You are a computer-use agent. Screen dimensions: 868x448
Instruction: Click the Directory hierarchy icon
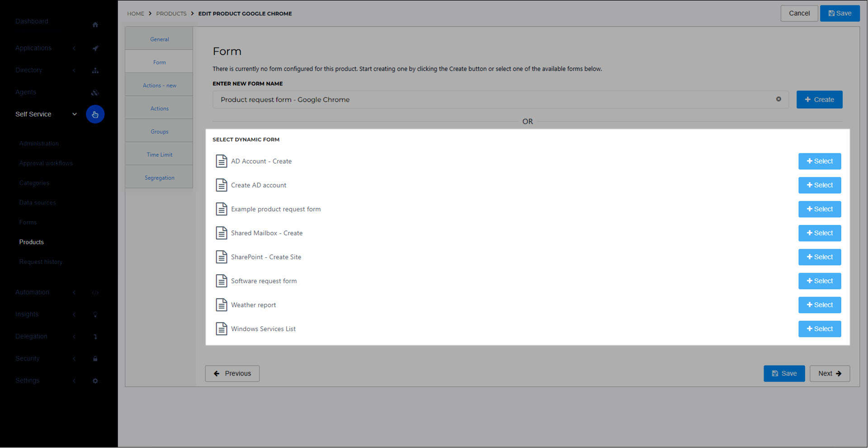95,71
